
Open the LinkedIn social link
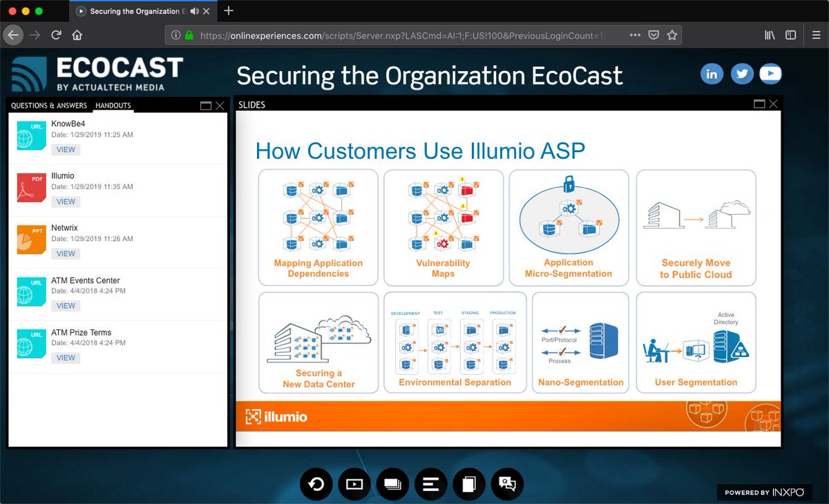pos(712,73)
